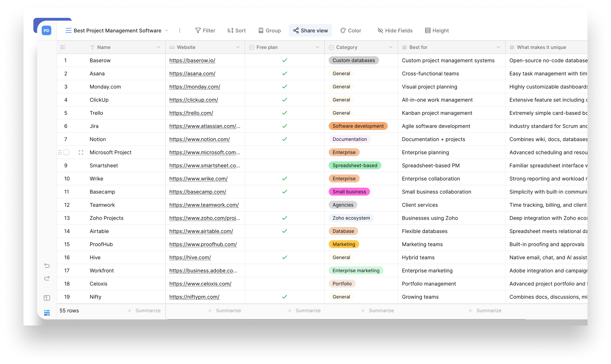This screenshot has width=611, height=364.
Task: Open the Free plan field dropdown arrow
Action: click(317, 47)
